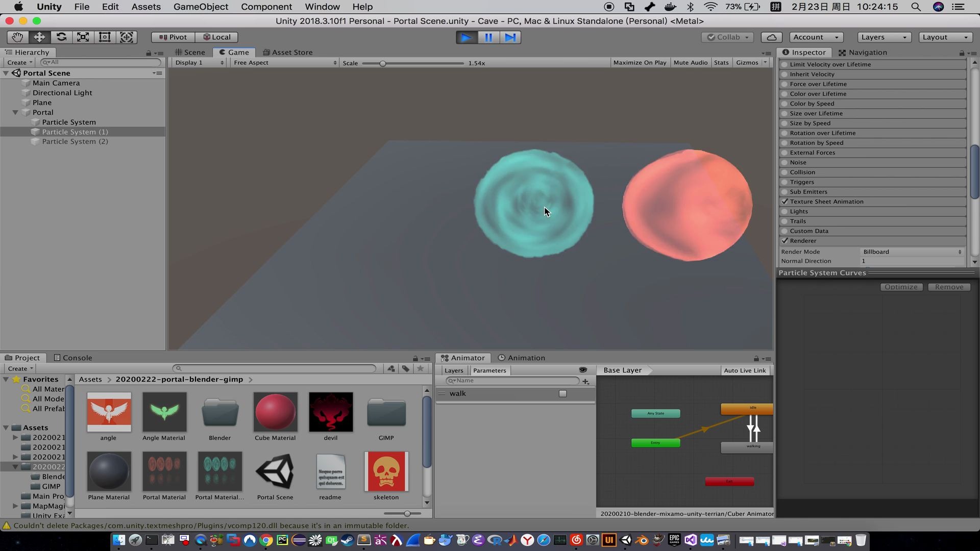This screenshot has width=980, height=551.
Task: Open the Render Mode Billboard dropdown
Action: click(x=912, y=252)
